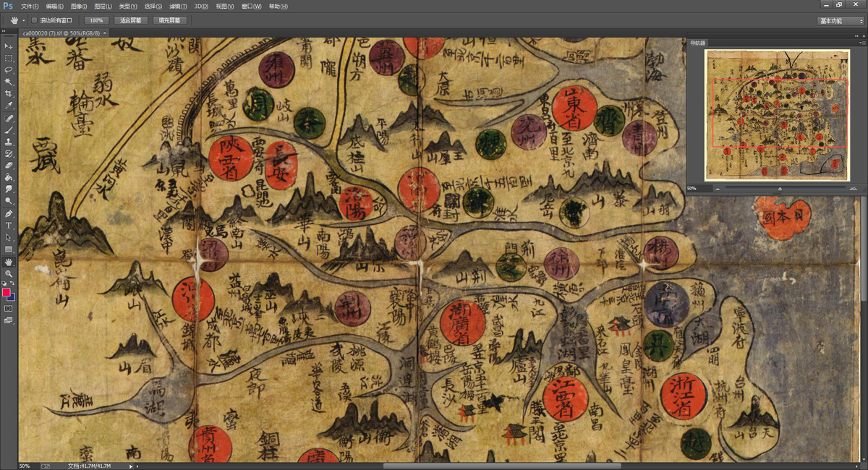The height and width of the screenshot is (470, 868).
Task: Click the Navigator zoom slider handle
Action: click(780, 189)
